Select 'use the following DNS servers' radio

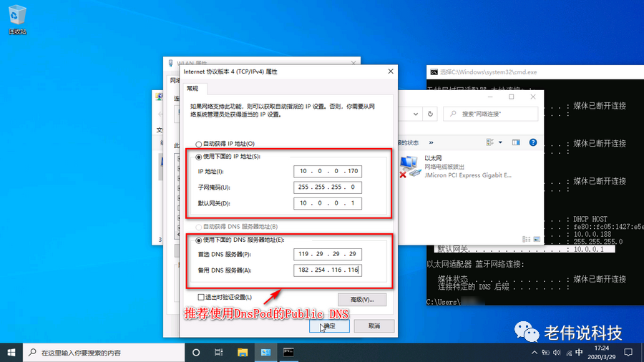pyautogui.click(x=199, y=240)
